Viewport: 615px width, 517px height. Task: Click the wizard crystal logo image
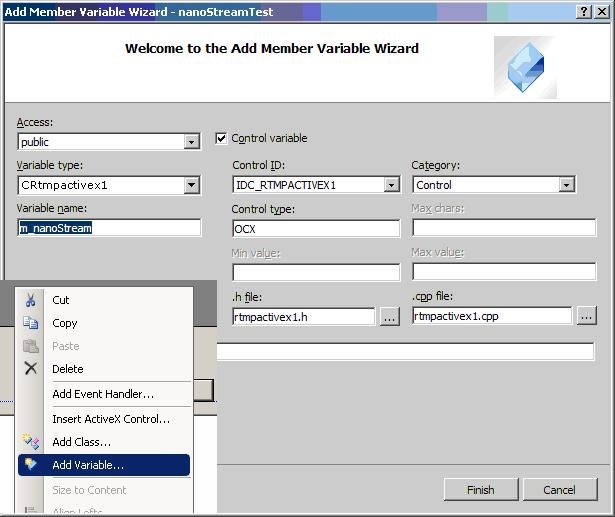point(525,68)
